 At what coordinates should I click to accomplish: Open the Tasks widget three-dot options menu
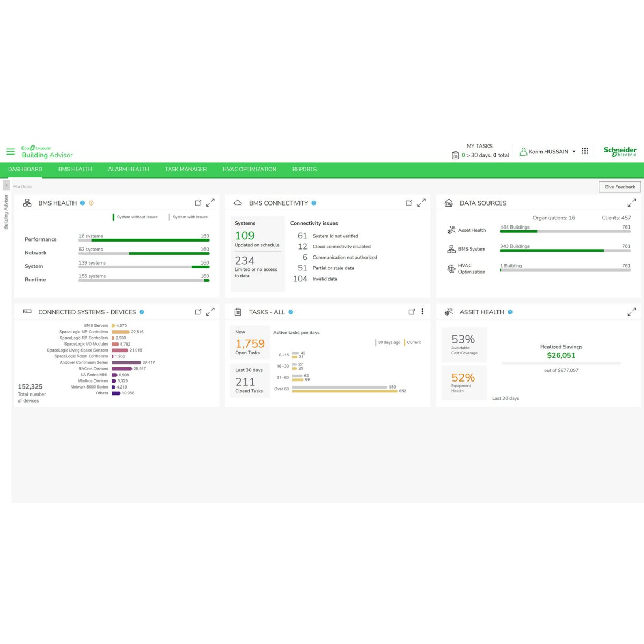coord(422,311)
